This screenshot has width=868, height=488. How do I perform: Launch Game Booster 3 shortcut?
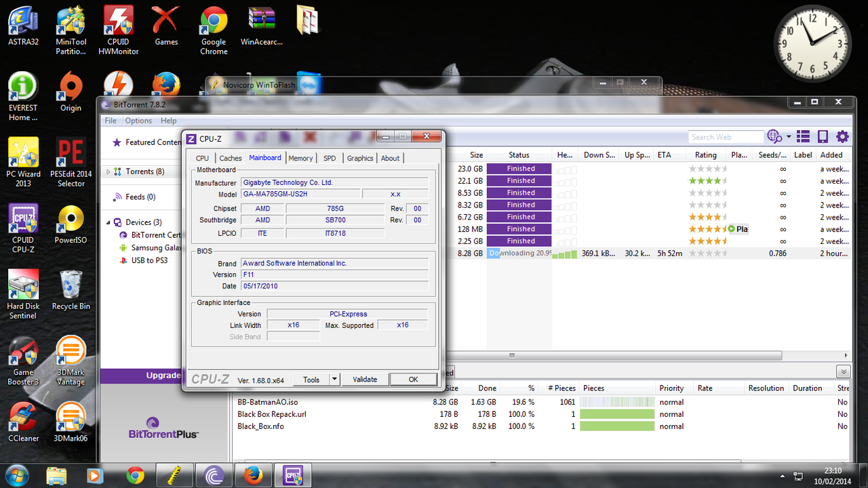click(x=23, y=361)
